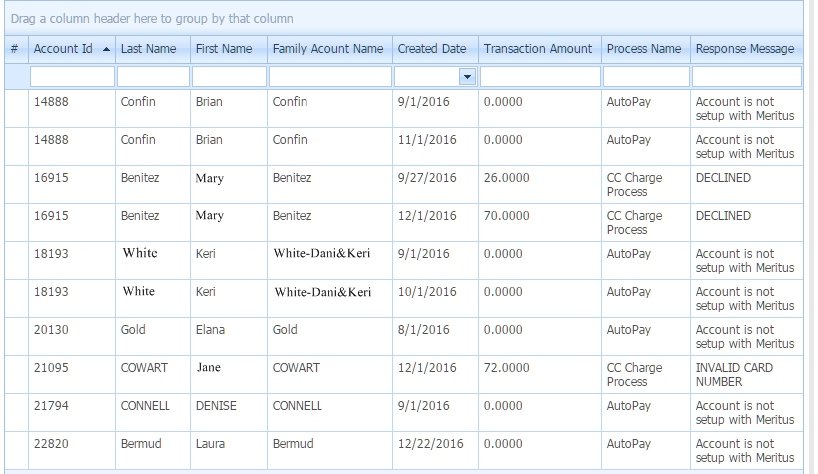Sort by Process Name column header
Viewport: 818px width, 474px height.
point(646,49)
